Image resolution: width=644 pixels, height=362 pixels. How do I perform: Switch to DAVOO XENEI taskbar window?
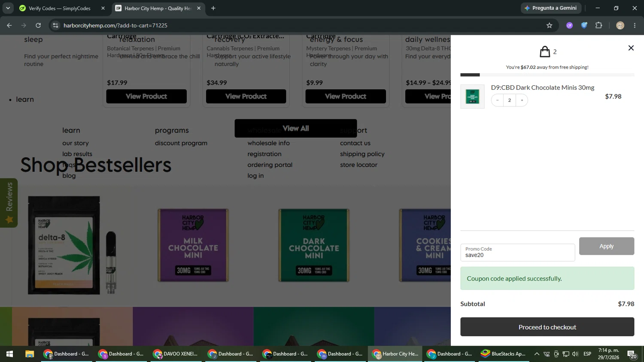(x=176, y=354)
